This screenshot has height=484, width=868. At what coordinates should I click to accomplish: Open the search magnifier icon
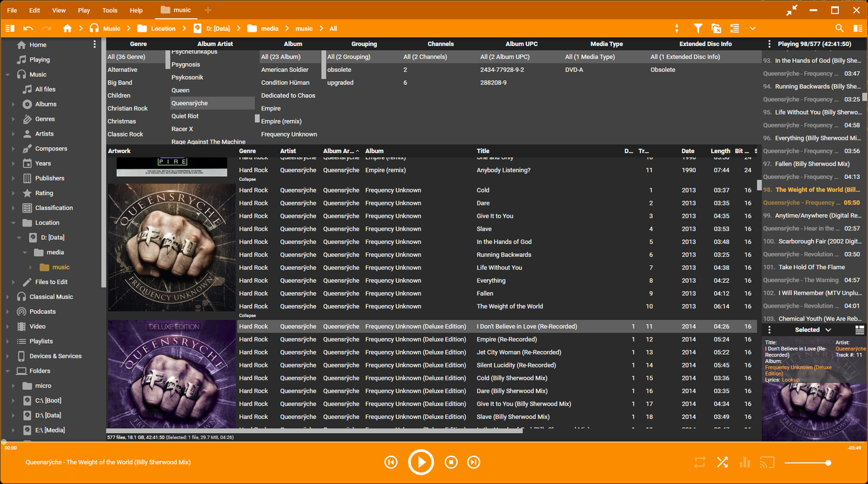840,28
